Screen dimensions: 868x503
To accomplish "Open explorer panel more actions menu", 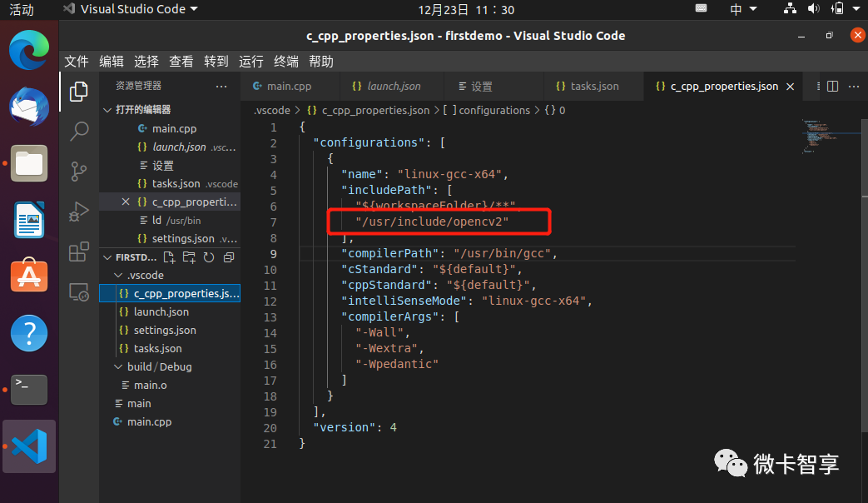I will (x=221, y=87).
